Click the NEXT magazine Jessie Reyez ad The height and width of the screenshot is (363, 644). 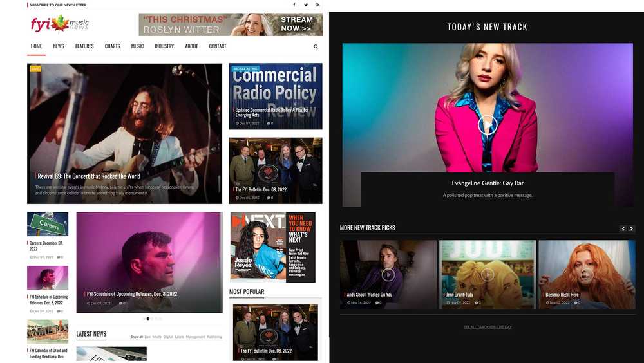[x=272, y=247]
